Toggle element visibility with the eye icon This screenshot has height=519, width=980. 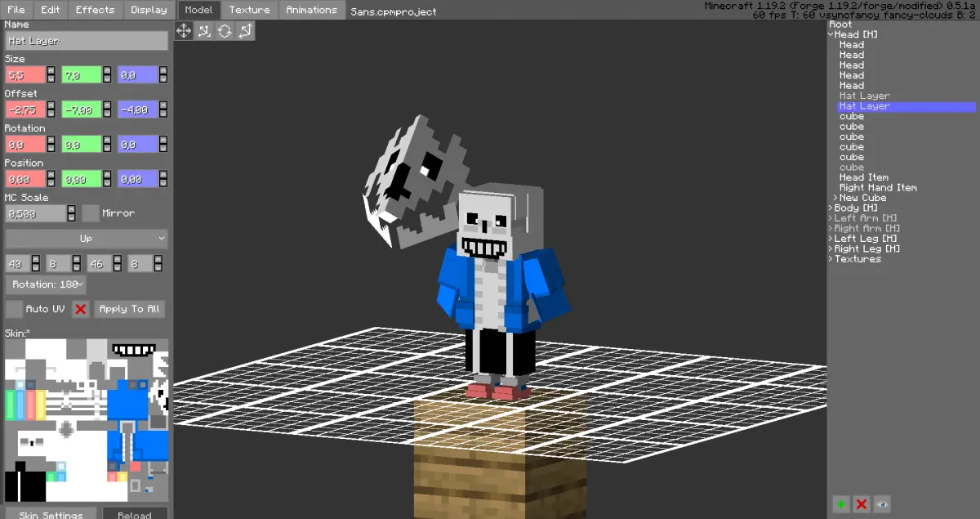point(882,504)
